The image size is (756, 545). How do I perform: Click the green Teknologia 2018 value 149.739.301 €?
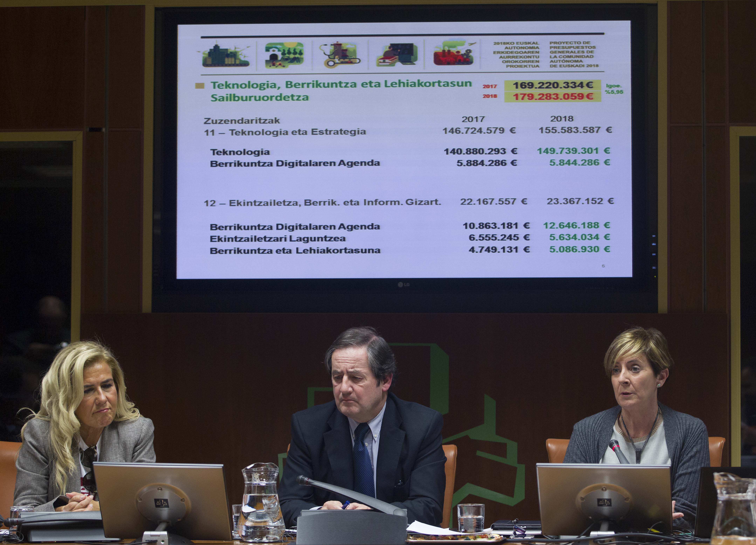pyautogui.click(x=573, y=151)
